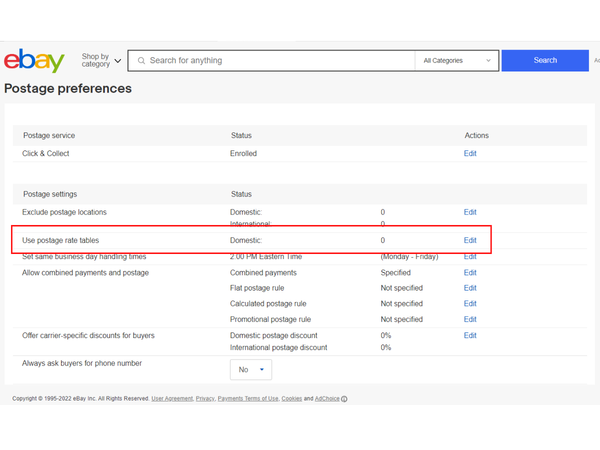Image resolution: width=600 pixels, height=450 pixels.
Task: Edit the Promotional postage rule
Action: click(x=470, y=319)
